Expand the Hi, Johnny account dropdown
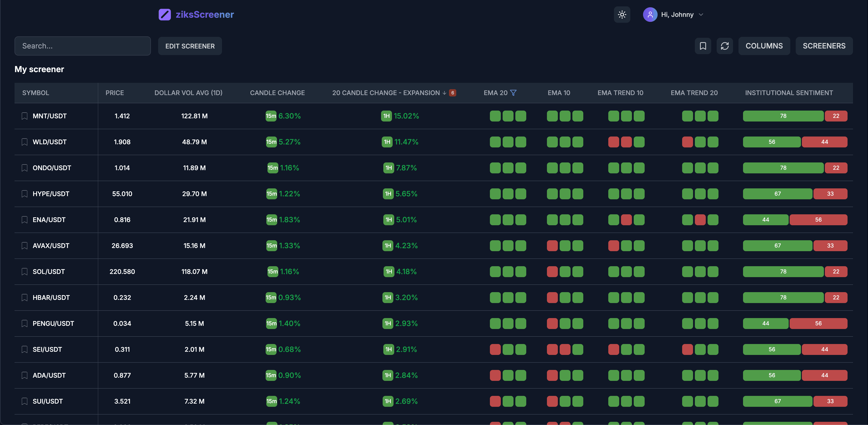This screenshot has height=425, width=868. [x=701, y=15]
